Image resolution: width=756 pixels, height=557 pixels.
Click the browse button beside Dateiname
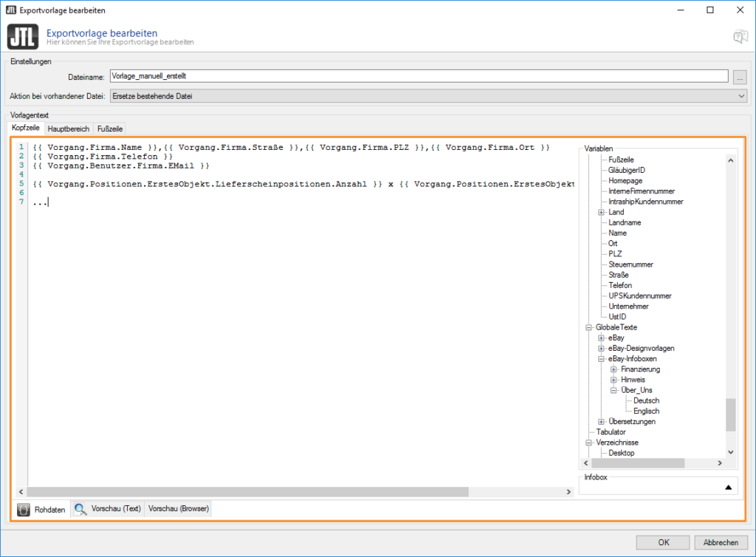740,76
